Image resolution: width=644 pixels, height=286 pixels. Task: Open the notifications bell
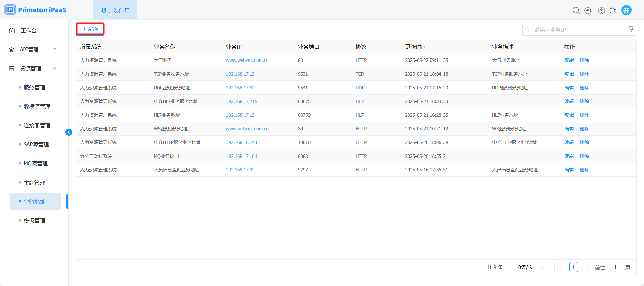point(613,10)
